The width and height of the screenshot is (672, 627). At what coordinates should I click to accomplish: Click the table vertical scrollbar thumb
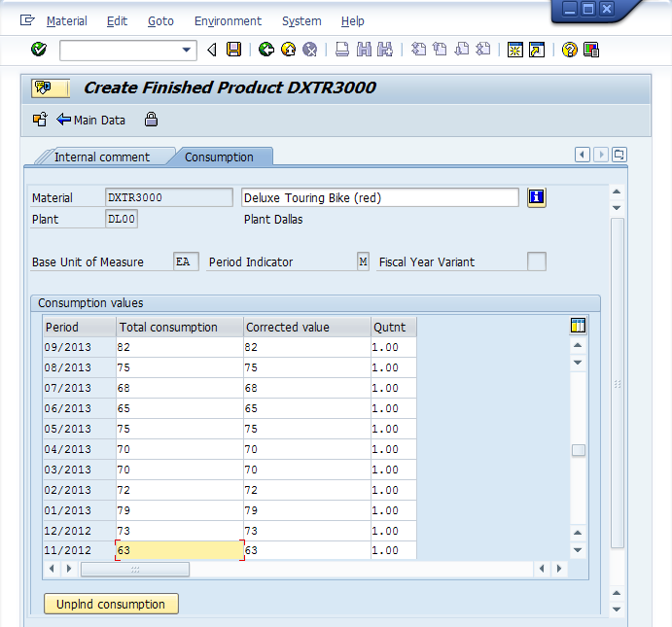click(x=578, y=450)
